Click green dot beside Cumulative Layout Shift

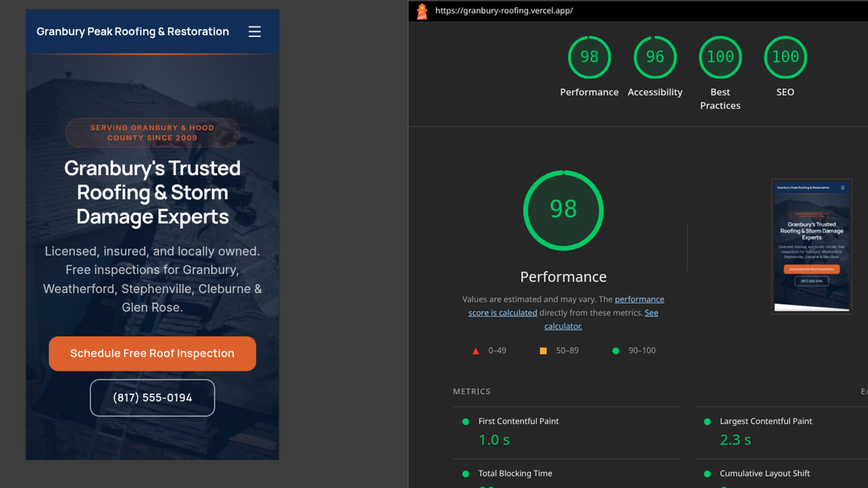(707, 474)
